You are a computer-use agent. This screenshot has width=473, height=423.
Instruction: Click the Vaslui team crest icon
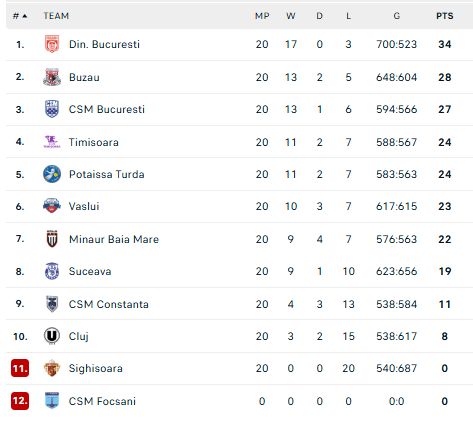pyautogui.click(x=52, y=206)
